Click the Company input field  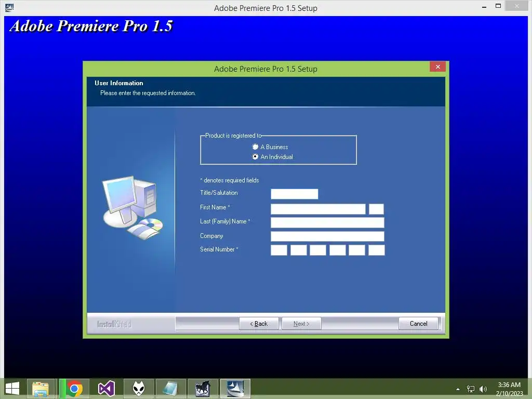pyautogui.click(x=327, y=236)
